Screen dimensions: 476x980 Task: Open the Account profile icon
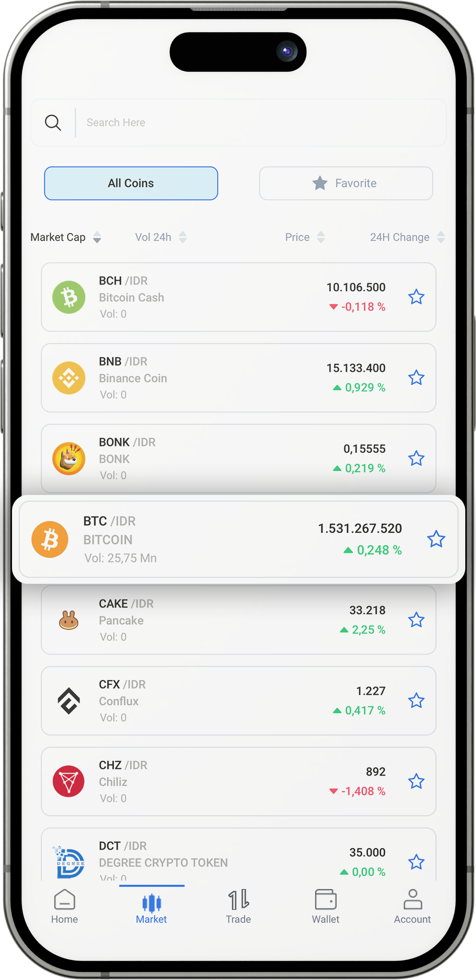(x=412, y=899)
